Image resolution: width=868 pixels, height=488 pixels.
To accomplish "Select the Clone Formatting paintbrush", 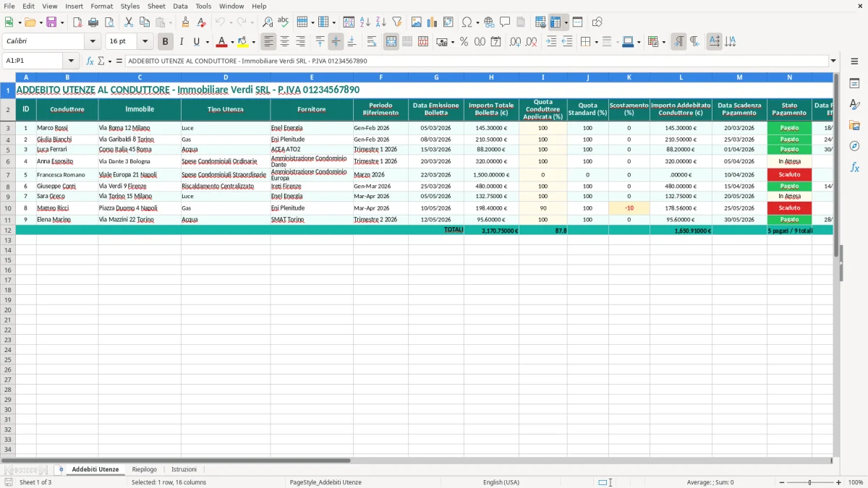I will (186, 22).
